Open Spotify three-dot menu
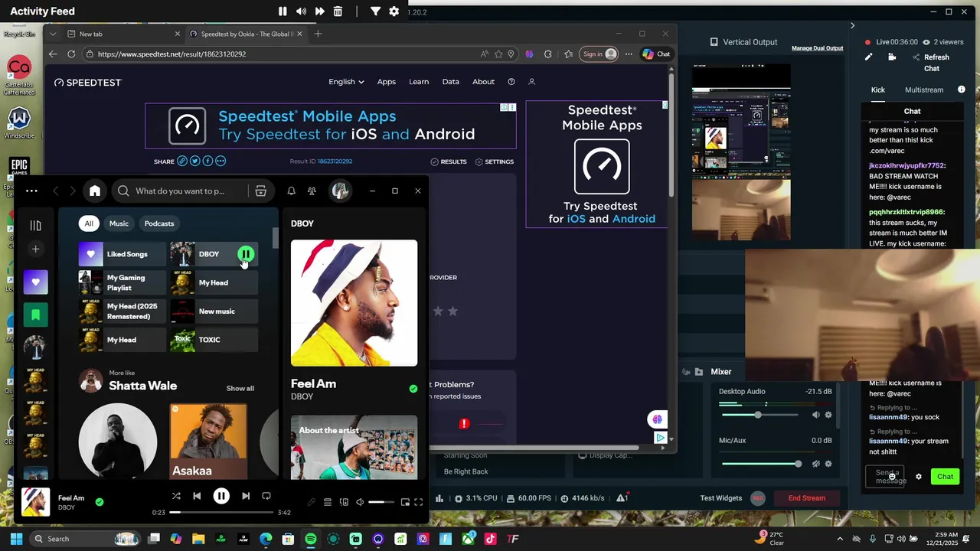Screen dimensions: 980x551 coord(31,191)
